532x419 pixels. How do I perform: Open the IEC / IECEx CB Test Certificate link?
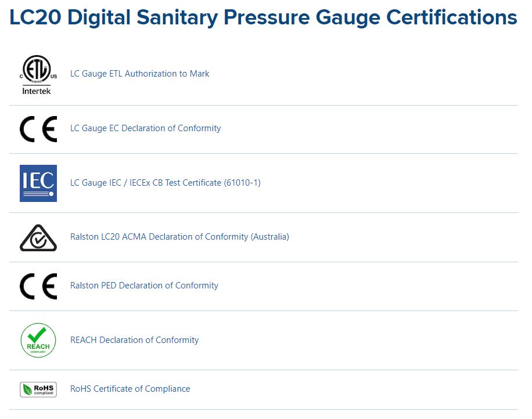[x=165, y=183]
